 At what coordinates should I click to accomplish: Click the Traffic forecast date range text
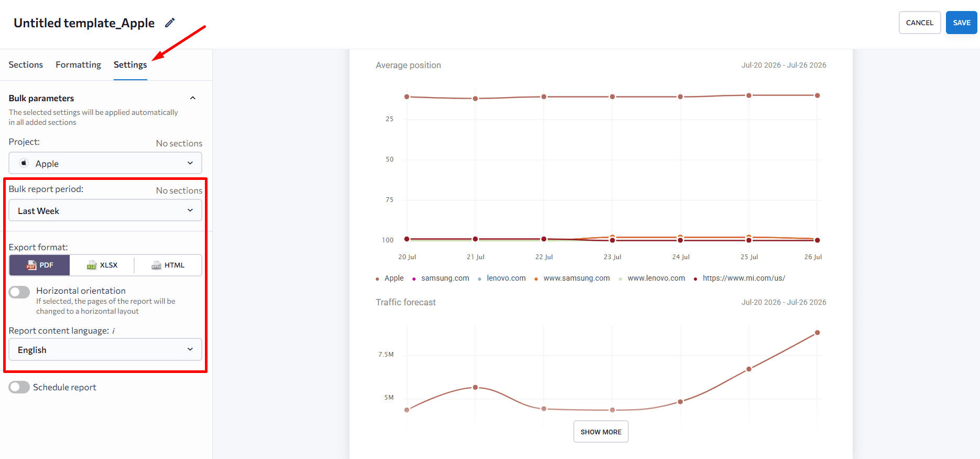784,302
